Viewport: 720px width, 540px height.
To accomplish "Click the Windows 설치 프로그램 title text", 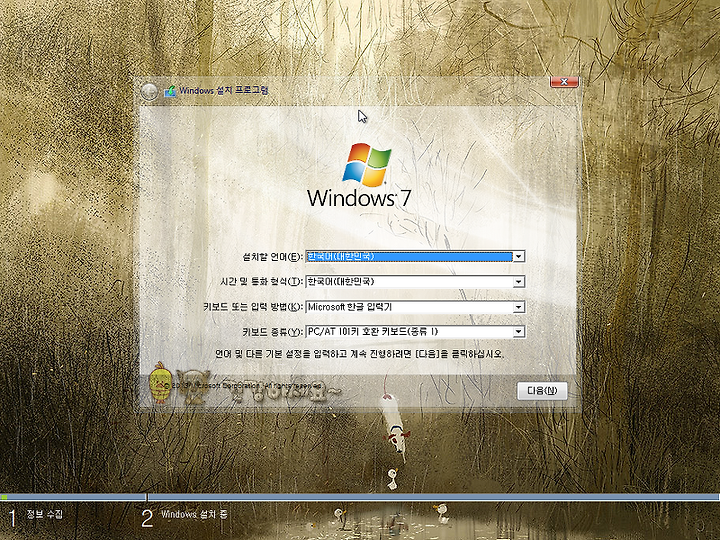I will click(x=224, y=90).
